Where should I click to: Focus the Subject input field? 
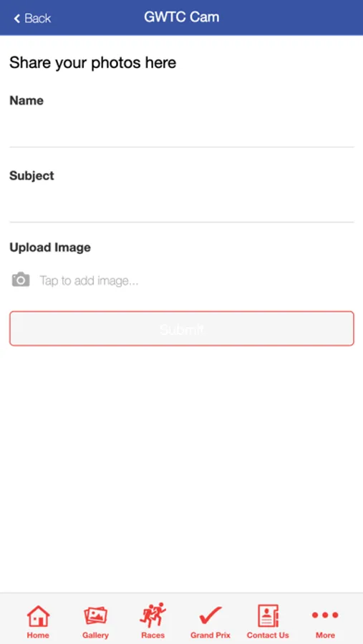182,204
